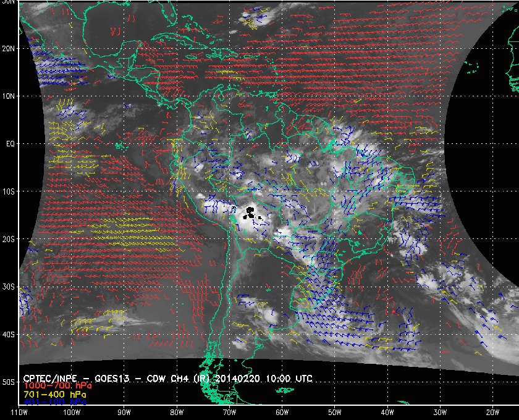Screen dimensions: 519x420
Task: Click the 40W longitude label
Action: pos(387,413)
